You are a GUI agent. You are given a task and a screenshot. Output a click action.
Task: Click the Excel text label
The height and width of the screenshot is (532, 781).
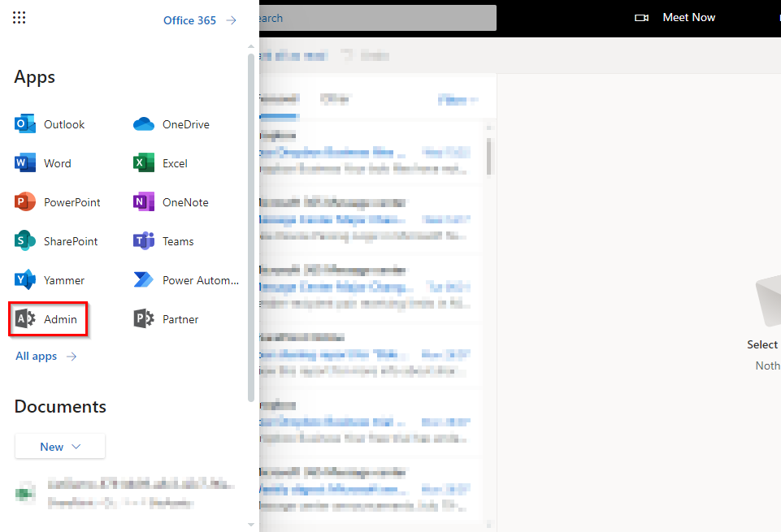(175, 163)
